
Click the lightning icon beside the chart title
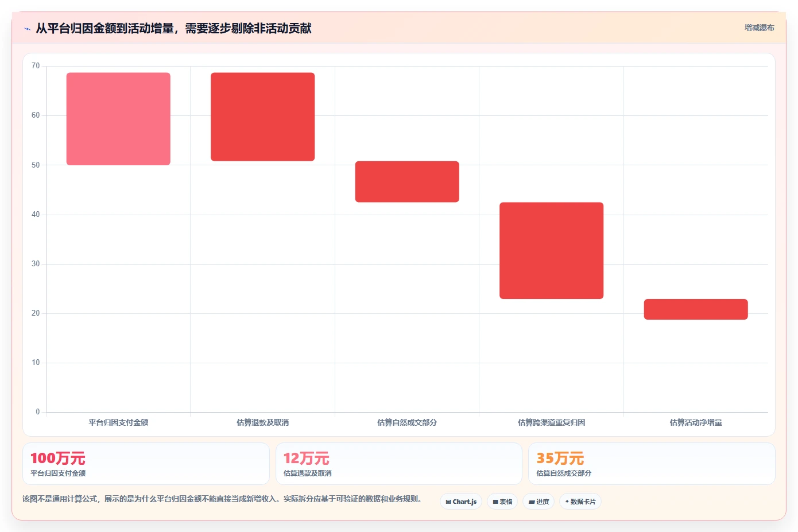point(27,29)
